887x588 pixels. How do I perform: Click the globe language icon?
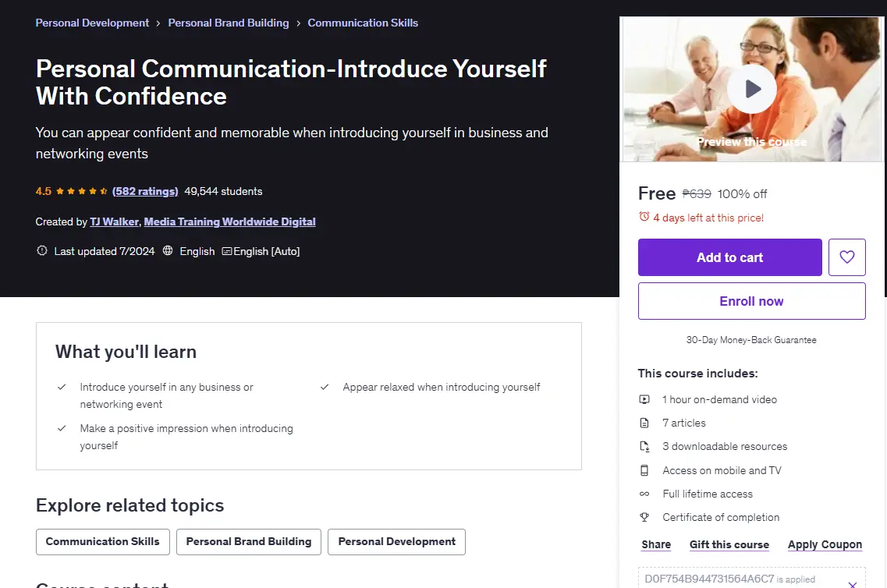[168, 250]
